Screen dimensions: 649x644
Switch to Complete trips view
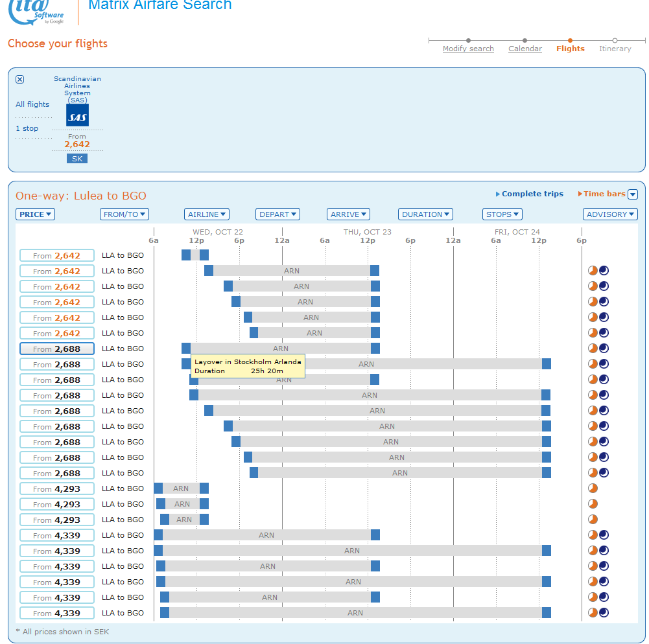tap(530, 194)
